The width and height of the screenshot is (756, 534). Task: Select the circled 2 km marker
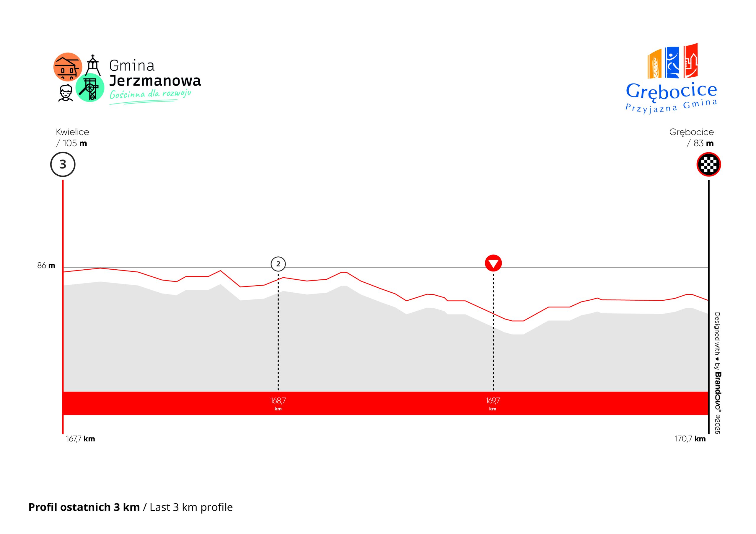point(278,264)
